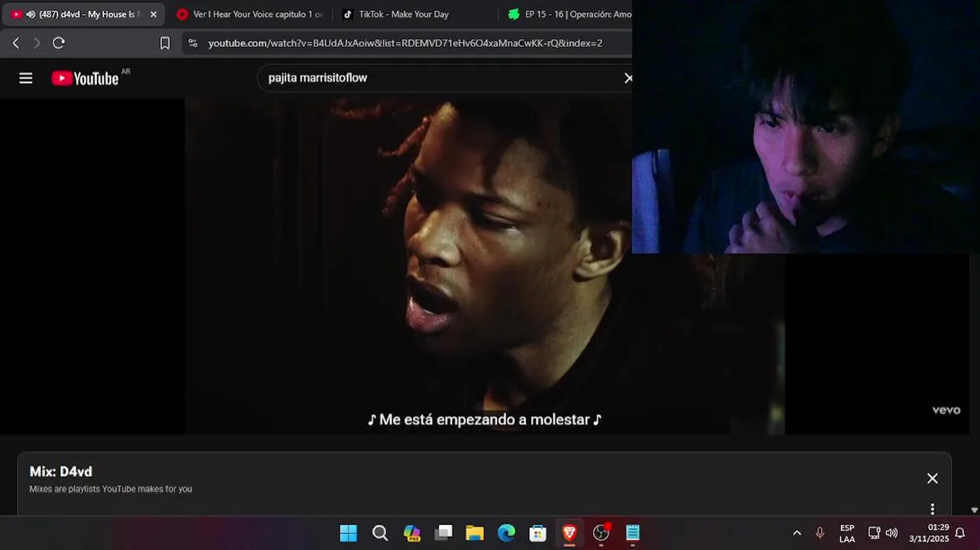Open the Windows Start menu
The width and height of the screenshot is (980, 550).
(348, 533)
